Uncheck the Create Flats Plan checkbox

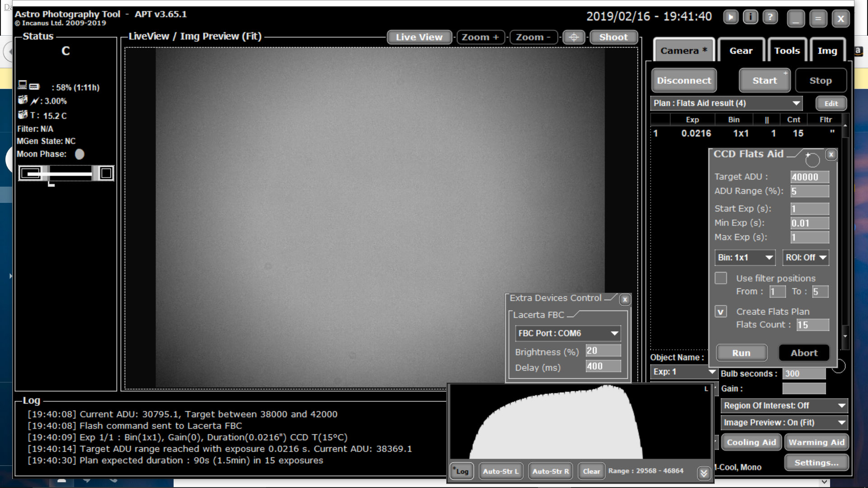coord(721,311)
